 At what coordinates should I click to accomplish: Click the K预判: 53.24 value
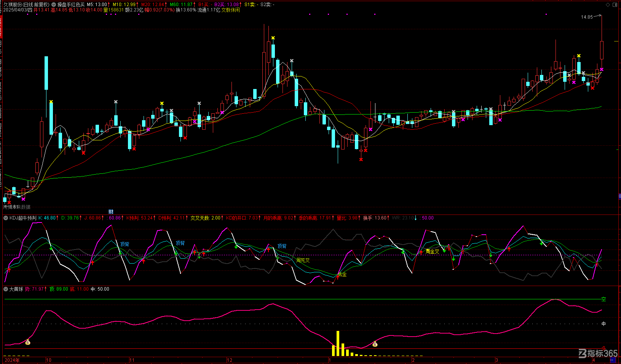139,218
